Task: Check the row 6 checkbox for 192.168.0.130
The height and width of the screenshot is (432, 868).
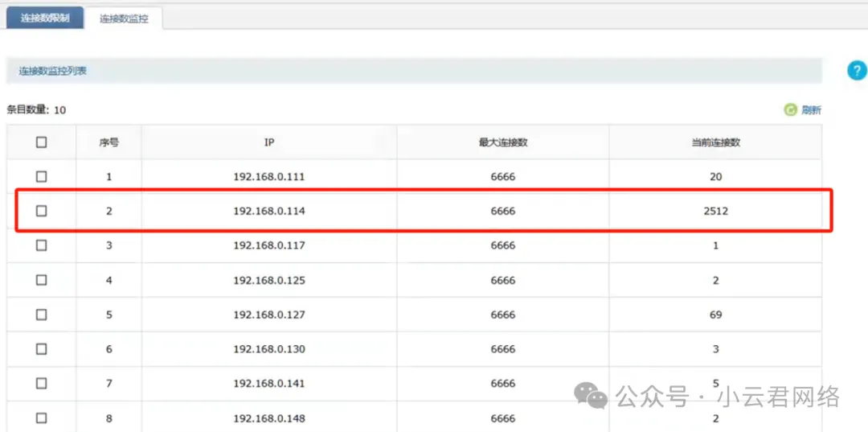Action: point(42,349)
